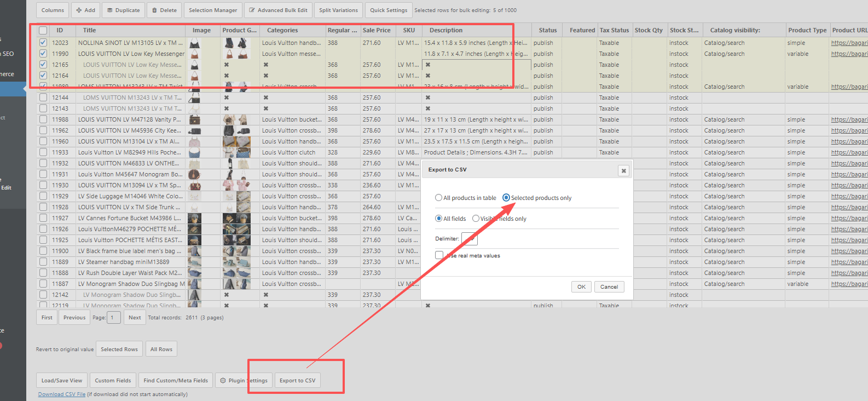Open the Quick Settings panel
Image resolution: width=868 pixels, height=401 pixels.
pyautogui.click(x=388, y=10)
